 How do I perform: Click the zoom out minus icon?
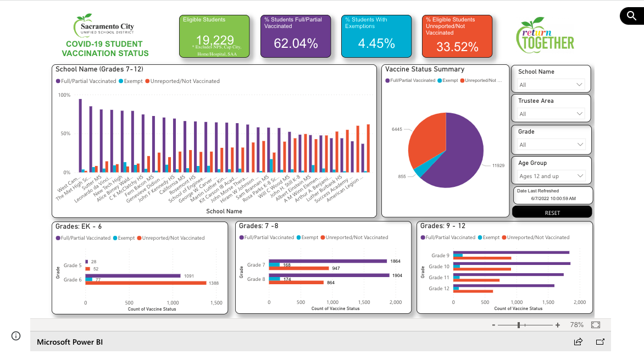click(493, 325)
